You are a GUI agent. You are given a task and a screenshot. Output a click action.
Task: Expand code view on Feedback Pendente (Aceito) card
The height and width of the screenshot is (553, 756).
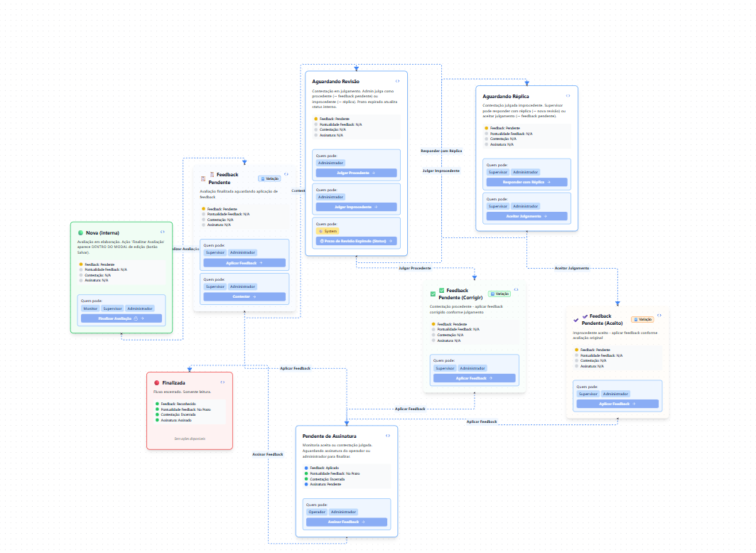(659, 315)
